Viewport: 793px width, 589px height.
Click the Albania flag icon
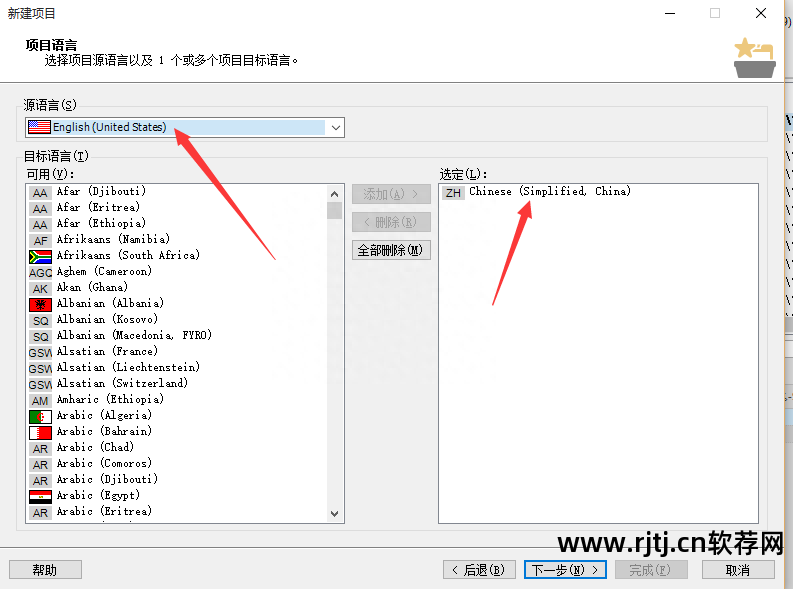40,305
